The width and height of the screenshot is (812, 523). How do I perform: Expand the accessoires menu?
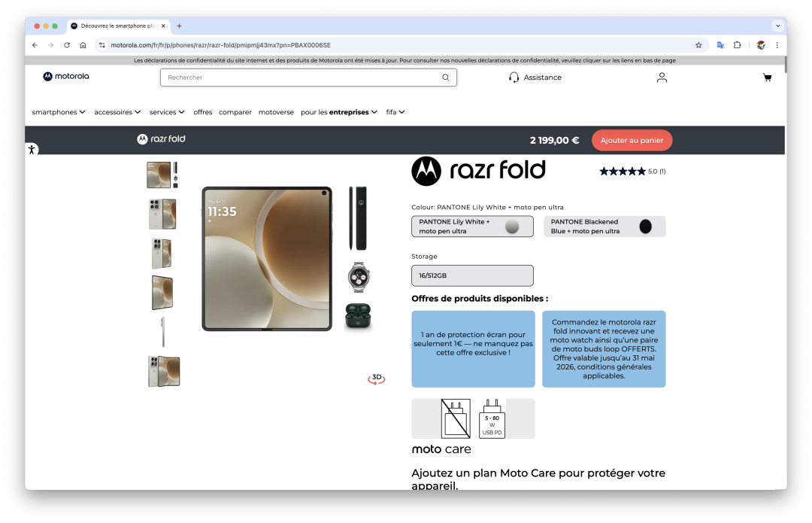117,112
